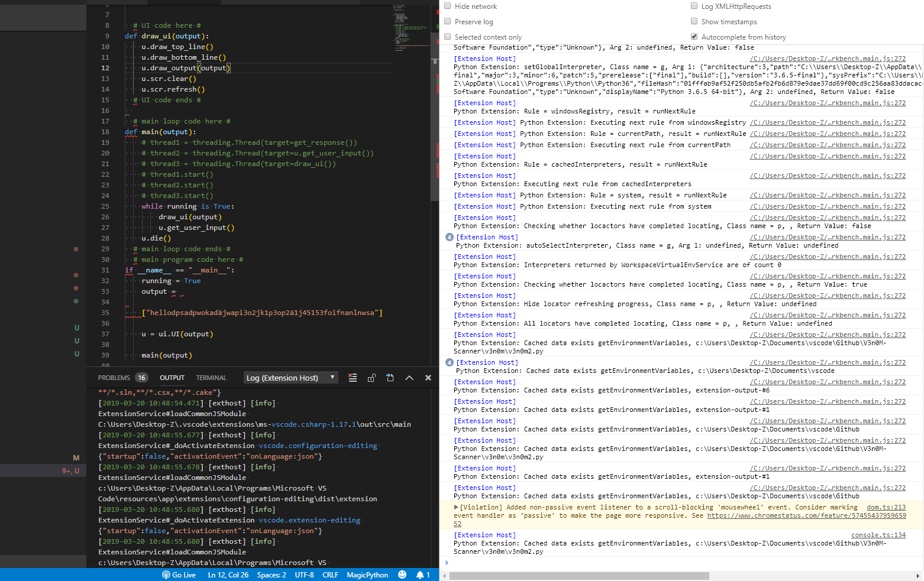Viewport: 924px width, 581px height.
Task: Open the dom.ts:213 source link
Action: (x=886, y=507)
